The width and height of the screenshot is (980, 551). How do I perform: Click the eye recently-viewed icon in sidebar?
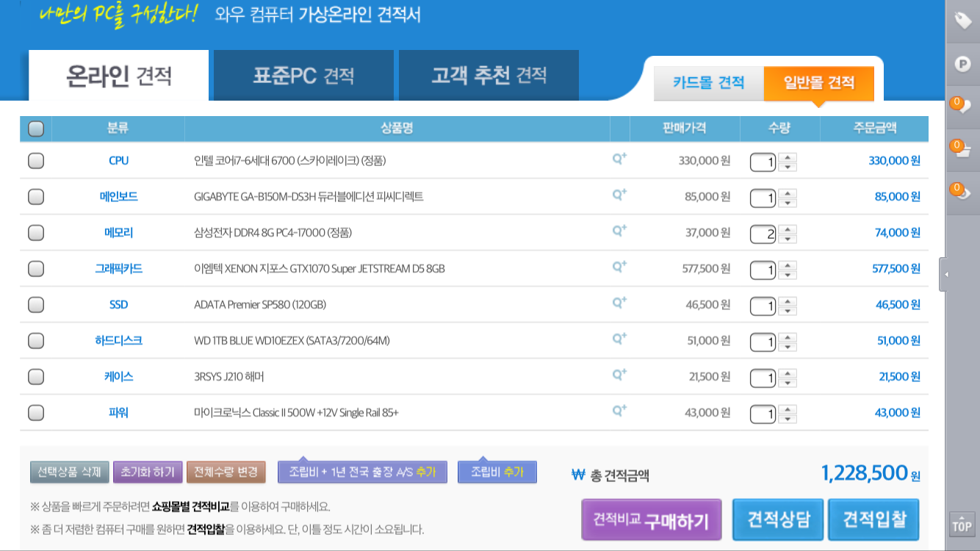962,192
